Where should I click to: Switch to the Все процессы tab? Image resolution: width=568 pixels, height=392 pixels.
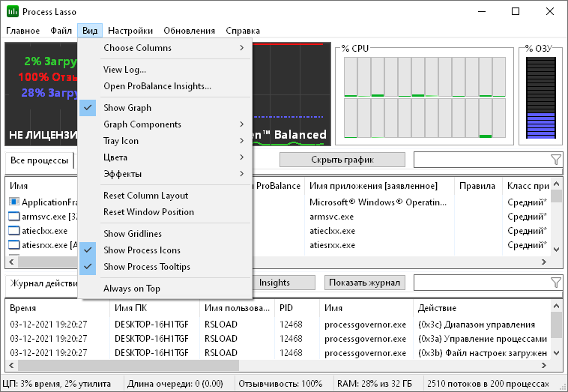39,160
